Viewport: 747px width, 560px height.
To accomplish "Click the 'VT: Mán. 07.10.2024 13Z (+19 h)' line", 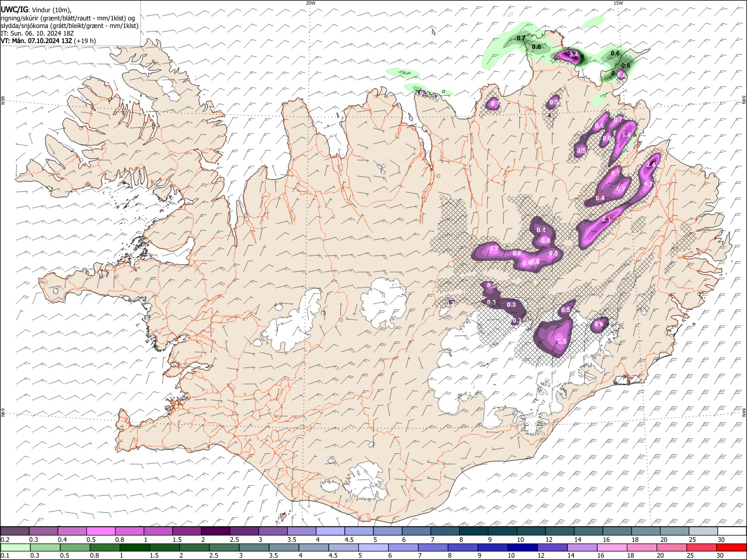I will click(48, 41).
